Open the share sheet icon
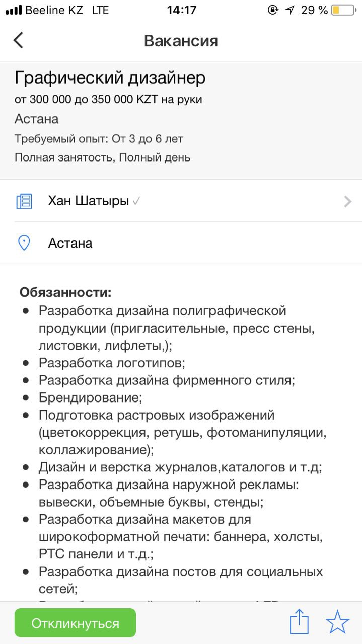Image resolution: width=362 pixels, height=644 pixels. (x=299, y=622)
